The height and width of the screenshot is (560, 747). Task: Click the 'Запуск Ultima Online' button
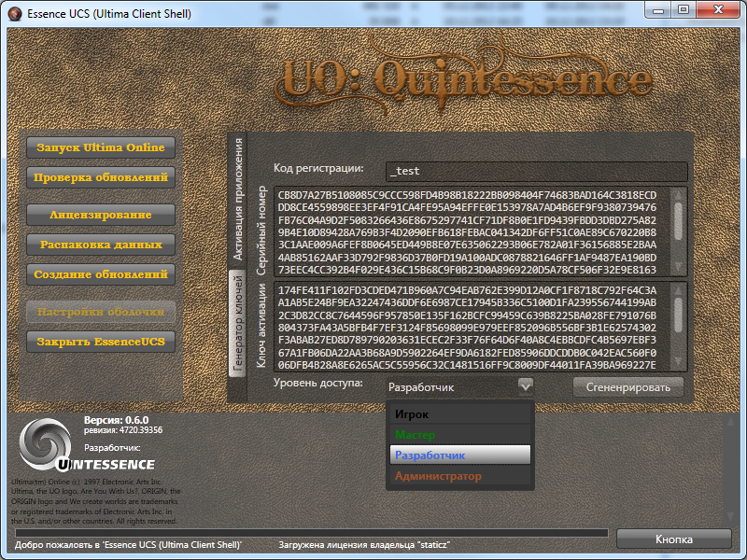[x=101, y=147]
